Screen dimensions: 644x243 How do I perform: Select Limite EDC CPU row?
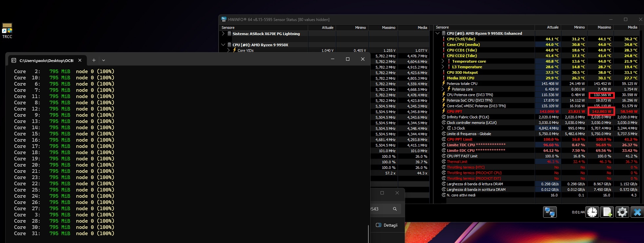tap(539, 151)
